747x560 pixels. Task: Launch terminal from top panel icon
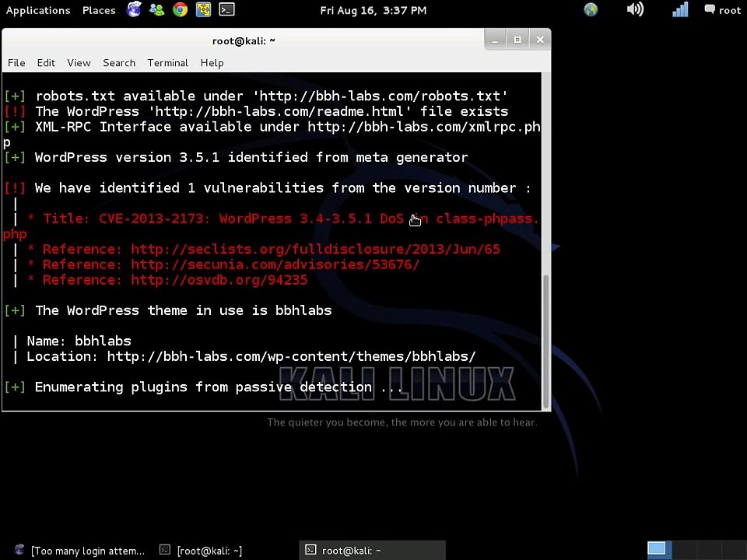click(x=226, y=9)
